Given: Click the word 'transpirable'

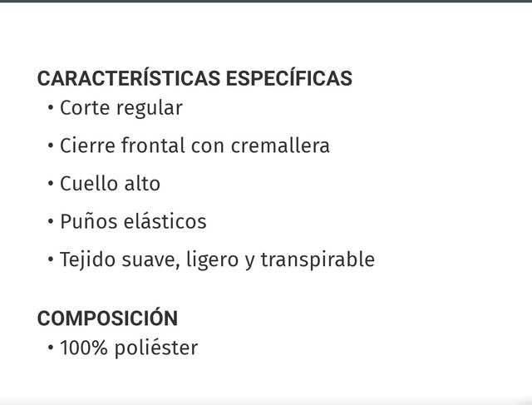Looking at the screenshot, I should click(x=318, y=259).
